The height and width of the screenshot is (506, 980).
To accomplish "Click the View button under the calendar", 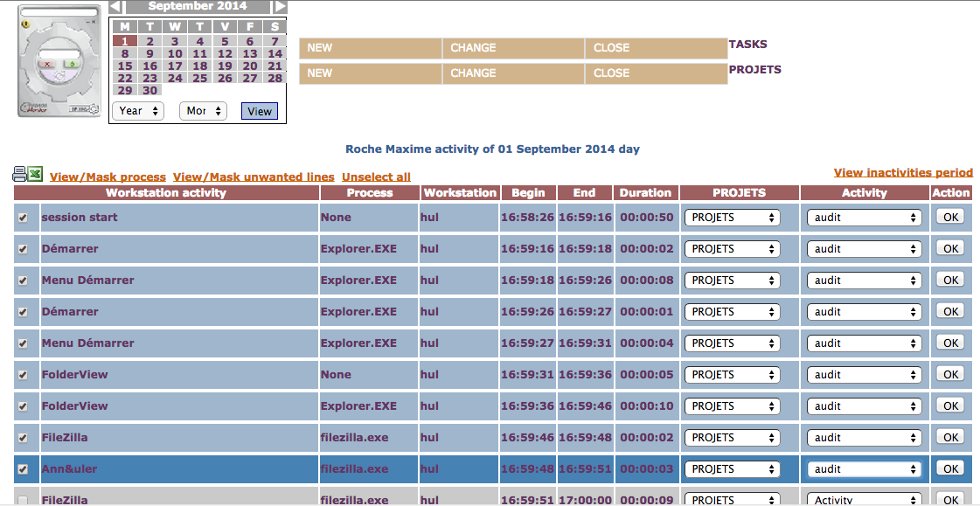I will [260, 111].
